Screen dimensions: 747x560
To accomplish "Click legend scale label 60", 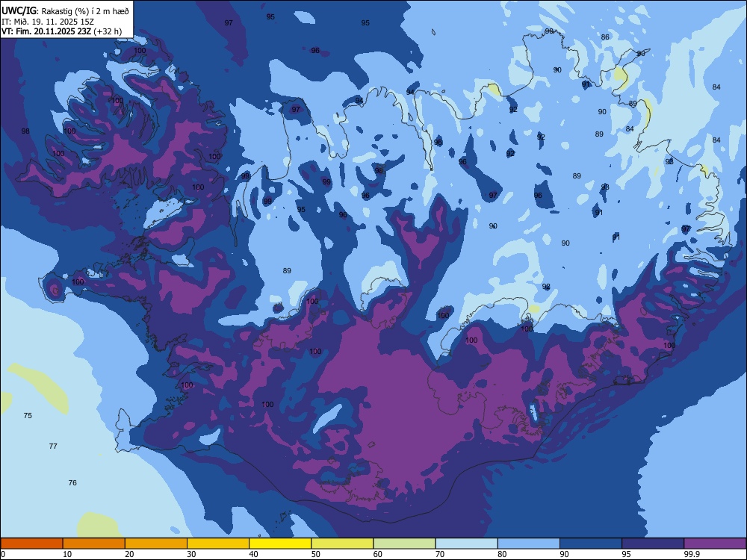I will 378,554.
